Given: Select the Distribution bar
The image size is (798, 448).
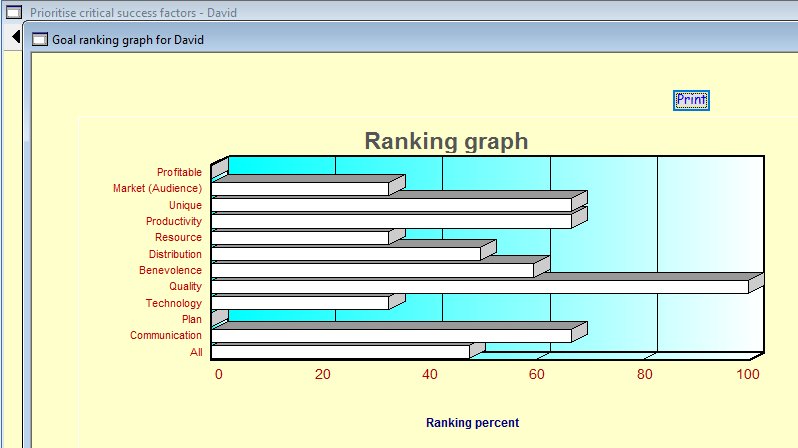Looking at the screenshot, I should pos(345,254).
